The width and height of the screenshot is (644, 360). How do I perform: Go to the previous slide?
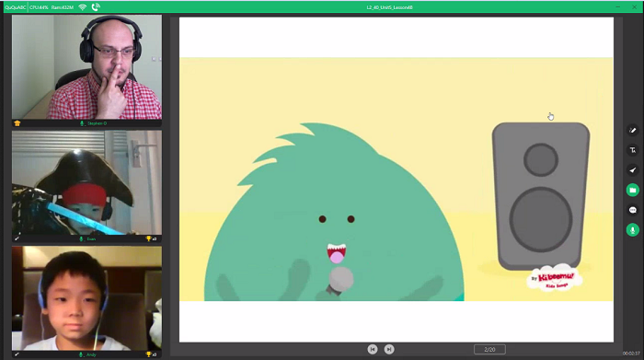click(373, 349)
